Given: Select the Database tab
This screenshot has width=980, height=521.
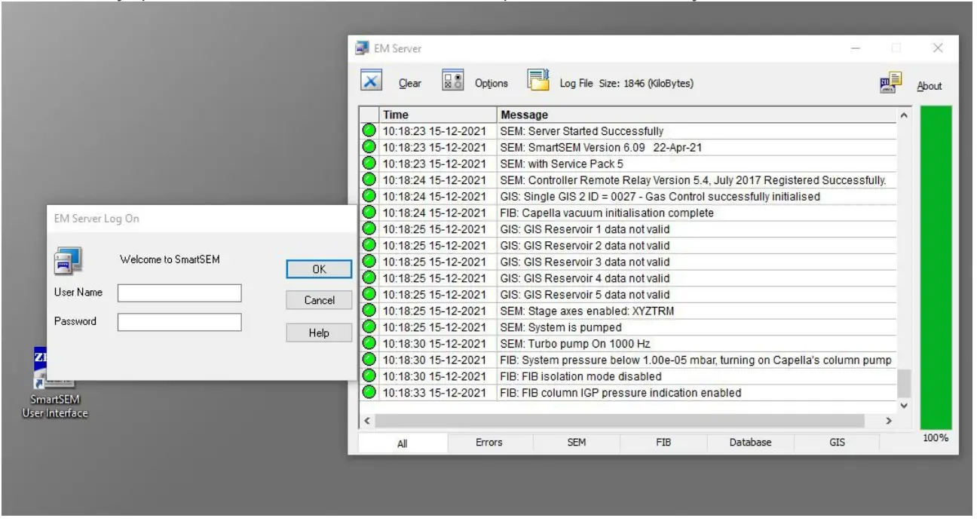Looking at the screenshot, I should tap(750, 443).
